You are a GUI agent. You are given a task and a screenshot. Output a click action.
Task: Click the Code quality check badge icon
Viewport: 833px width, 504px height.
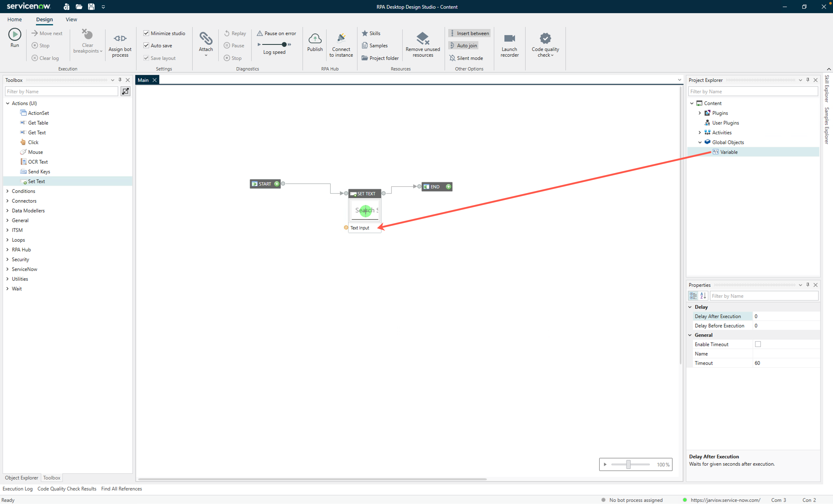545,38
